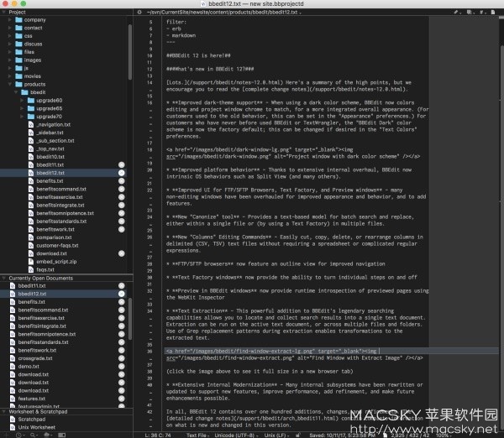Click the Scratchpad document icon
Screen dimensions: 504x438
(x=13, y=420)
